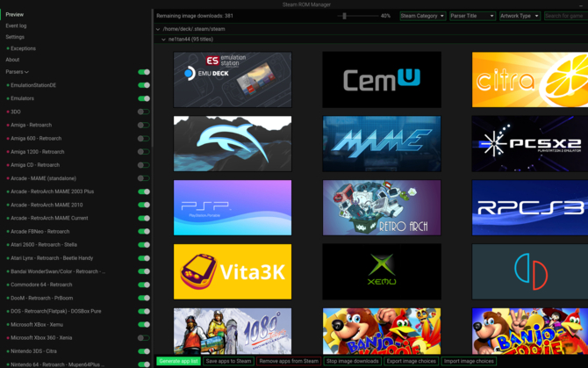The height and width of the screenshot is (368, 588).
Task: Select the Dolphin emulator artwork
Action: coord(232,144)
